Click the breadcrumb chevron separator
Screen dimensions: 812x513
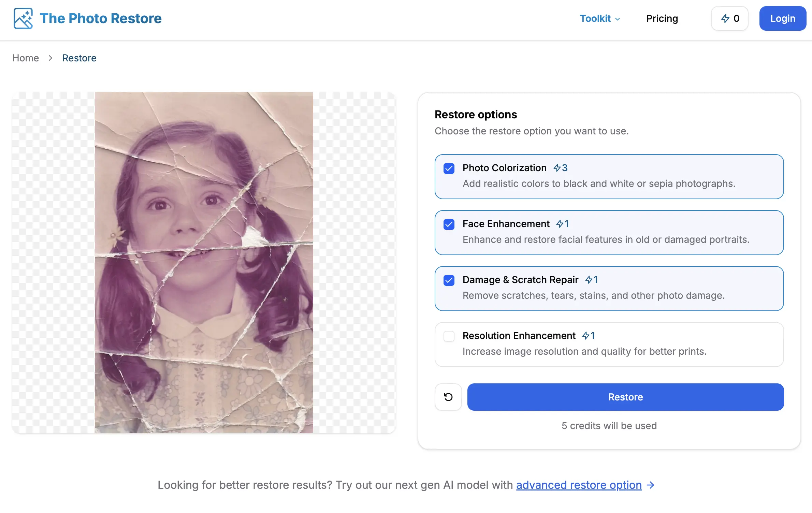coord(50,58)
